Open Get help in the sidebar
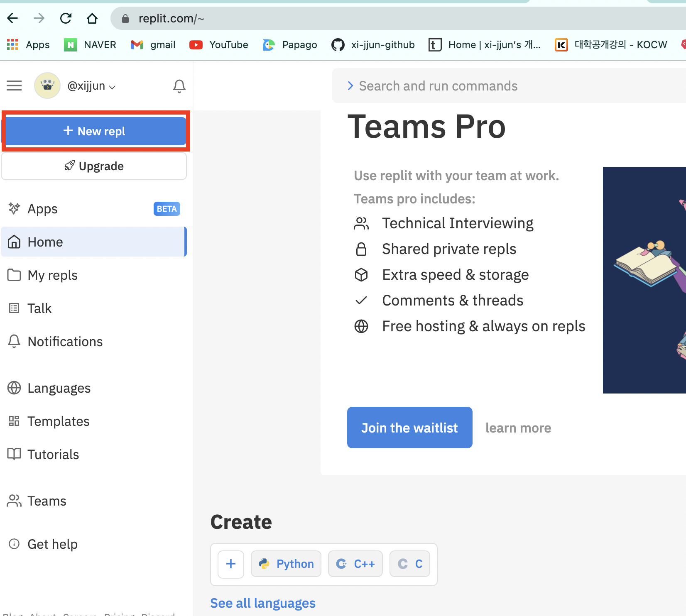 point(94,544)
